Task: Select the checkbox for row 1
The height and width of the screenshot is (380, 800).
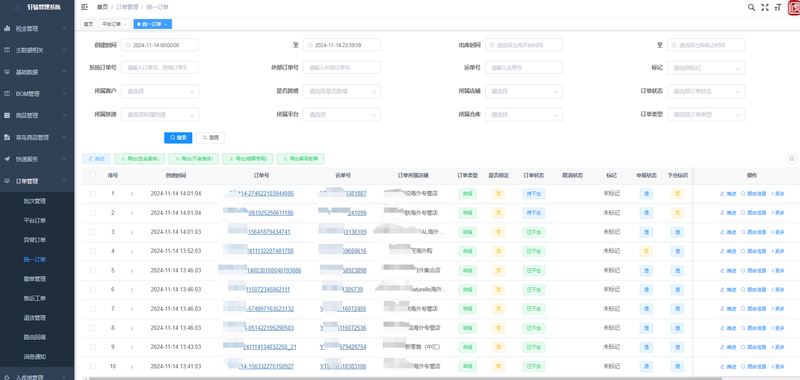Action: [92, 194]
